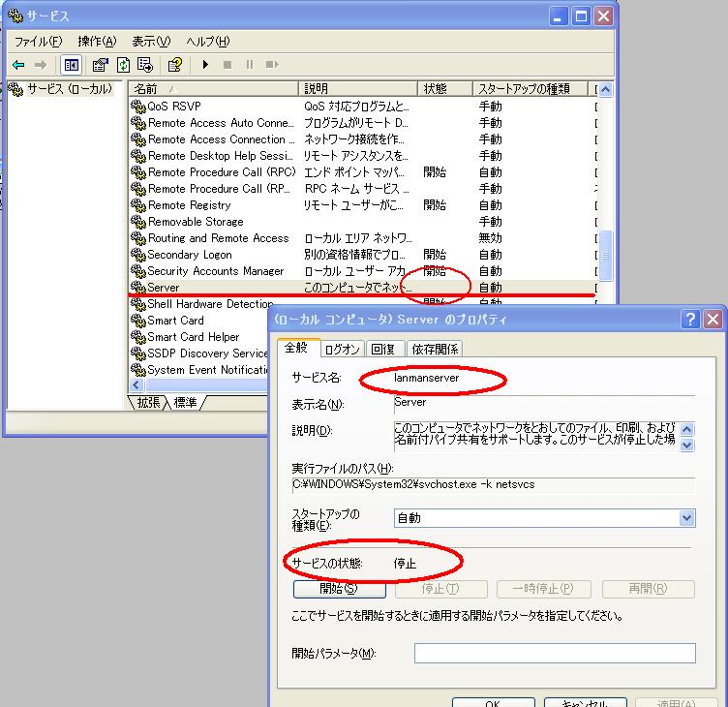
Task: Select the Remote Registry service row
Action: click(189, 205)
